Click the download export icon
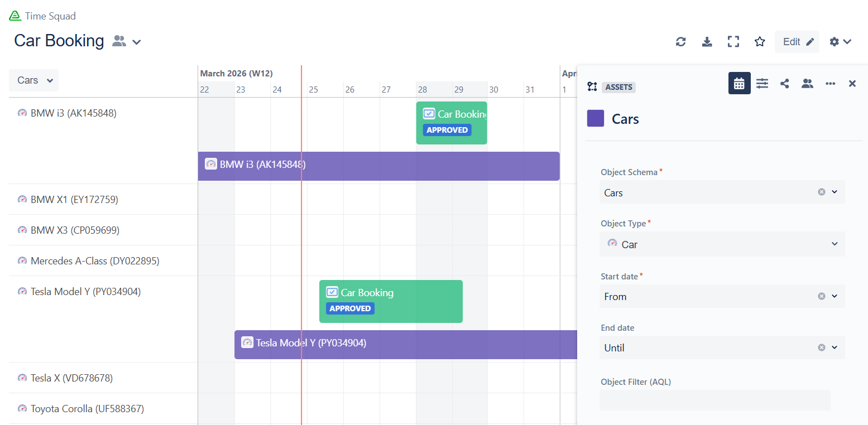 pyautogui.click(x=707, y=42)
